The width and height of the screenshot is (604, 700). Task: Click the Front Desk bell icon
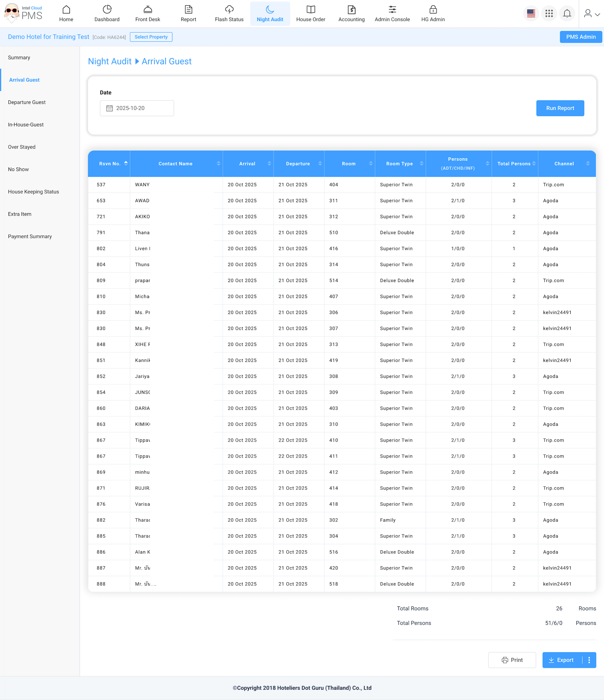[x=148, y=9]
